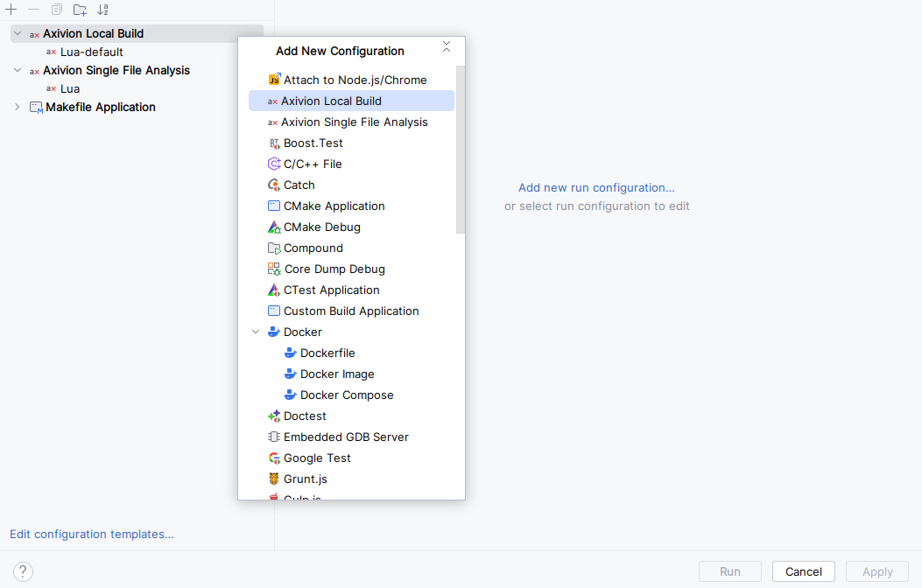Click the Google Test G icon
922x588 pixels.
coord(274,458)
